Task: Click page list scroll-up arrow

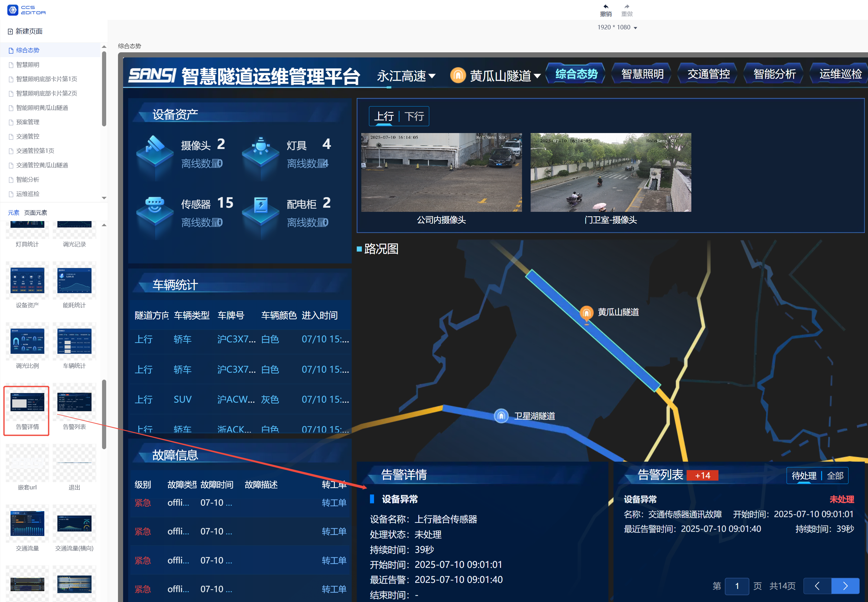Action: pos(104,47)
